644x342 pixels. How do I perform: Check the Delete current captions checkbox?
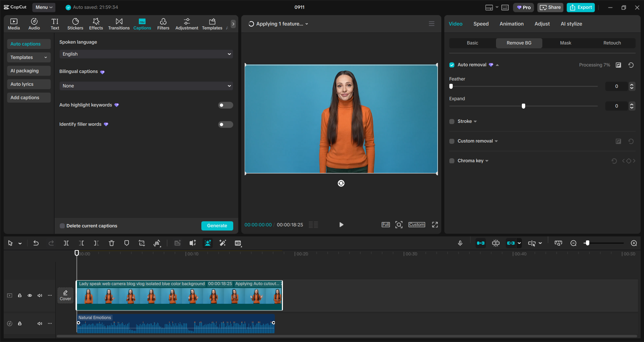pos(62,226)
